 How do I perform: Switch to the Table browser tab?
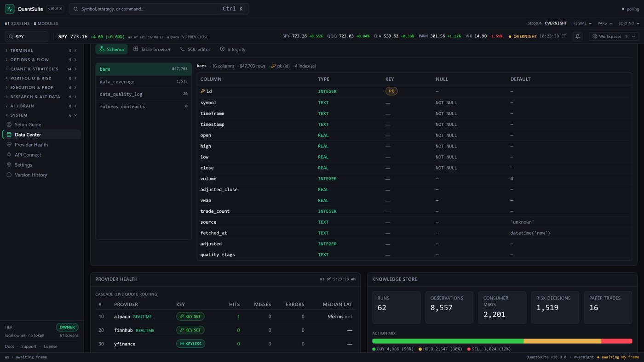click(x=152, y=49)
